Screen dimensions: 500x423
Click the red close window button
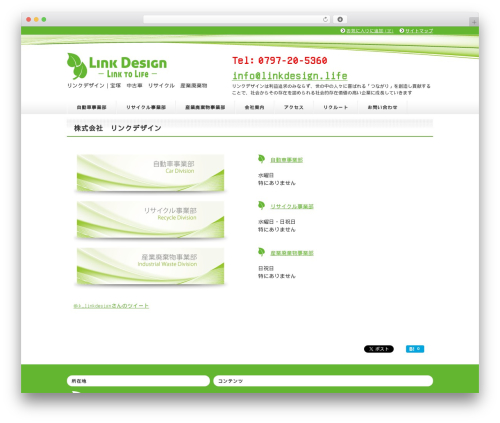29,19
